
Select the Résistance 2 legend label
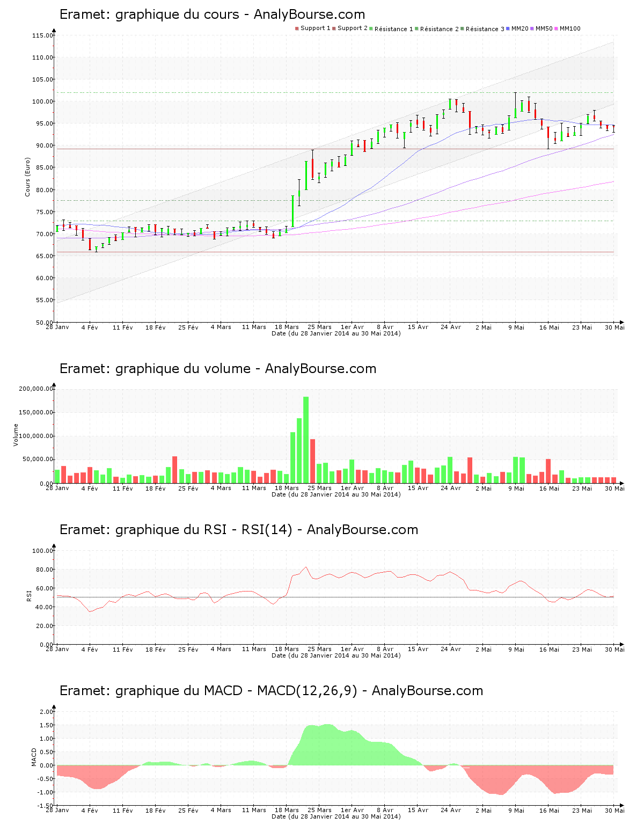(440, 29)
